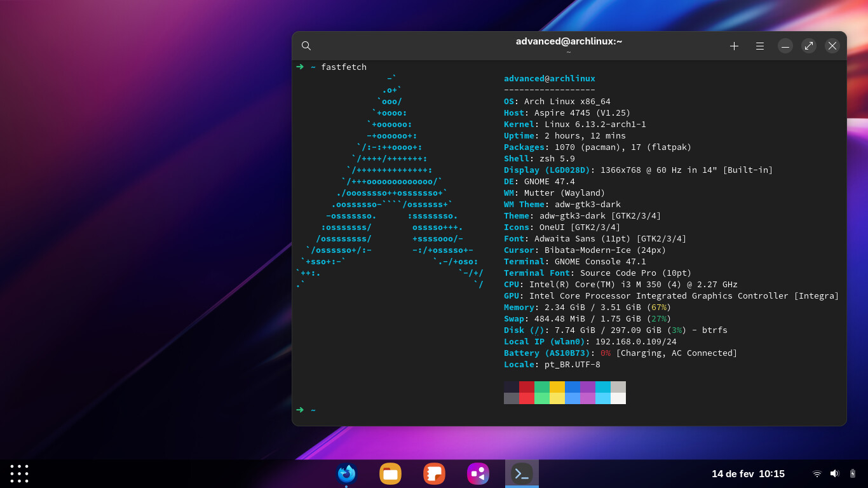Screen dimensions: 868x488
Task: Click the Local IP (wlan0) line
Action: [x=590, y=341]
